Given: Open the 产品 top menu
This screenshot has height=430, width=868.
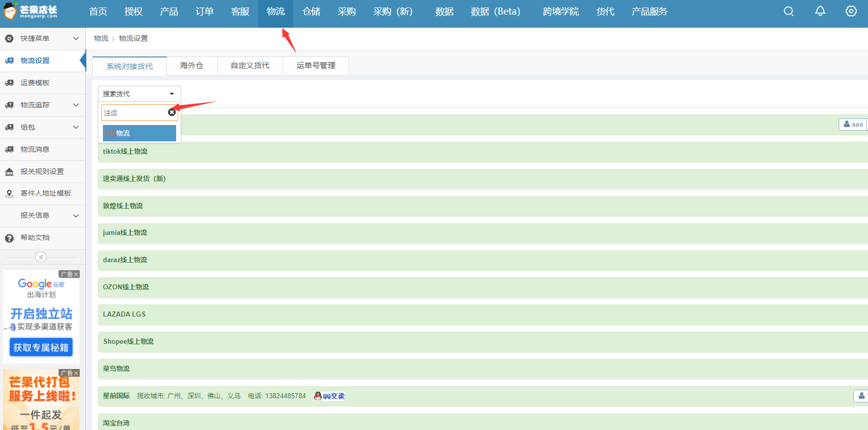Looking at the screenshot, I should 169,11.
